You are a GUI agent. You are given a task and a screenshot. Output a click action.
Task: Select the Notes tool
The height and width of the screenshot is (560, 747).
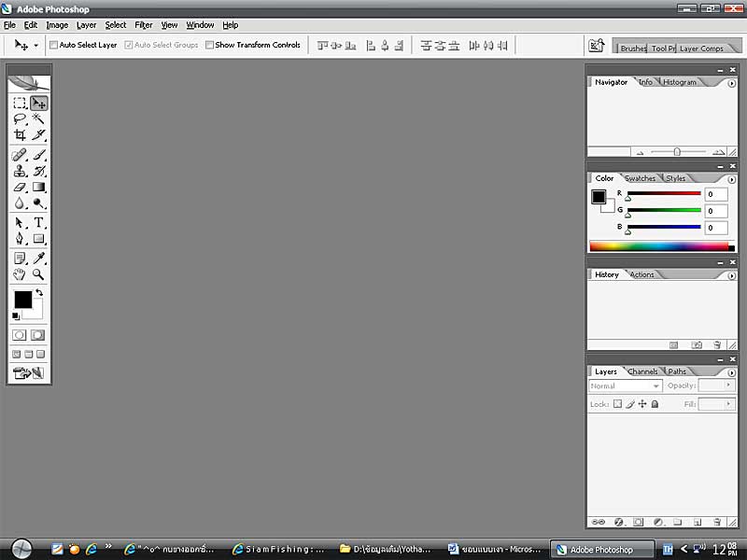tap(20, 259)
